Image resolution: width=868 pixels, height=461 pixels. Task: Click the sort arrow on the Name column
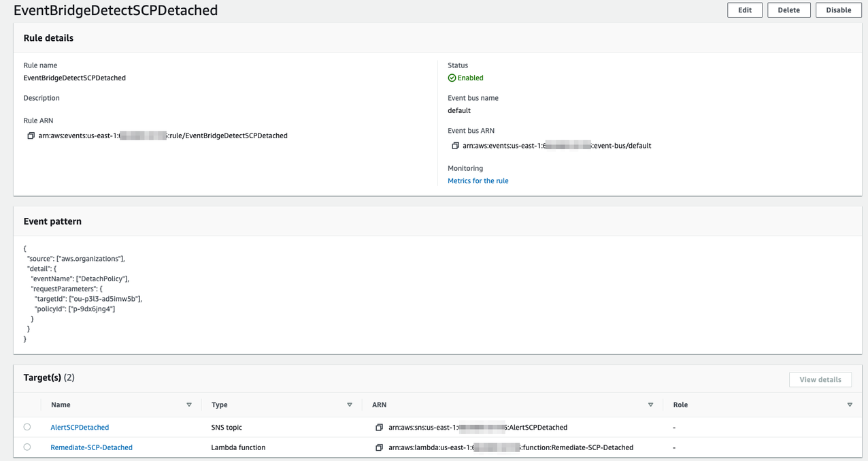click(189, 404)
